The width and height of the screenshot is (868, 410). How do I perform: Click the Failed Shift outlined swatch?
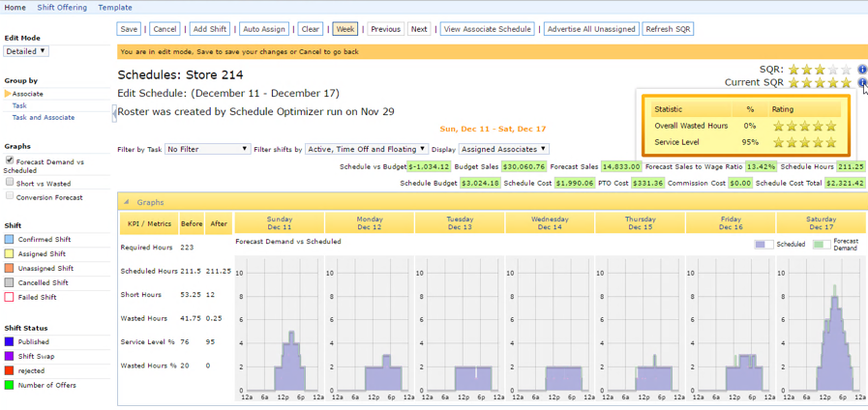point(9,297)
